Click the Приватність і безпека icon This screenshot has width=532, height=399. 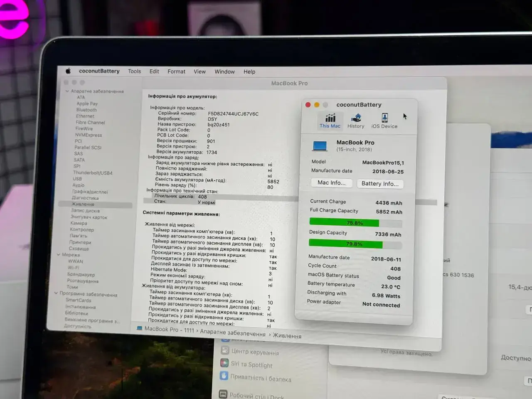click(224, 376)
